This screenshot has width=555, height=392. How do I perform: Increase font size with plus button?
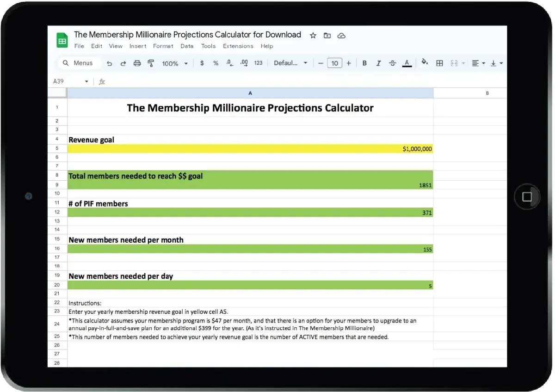[x=349, y=63]
